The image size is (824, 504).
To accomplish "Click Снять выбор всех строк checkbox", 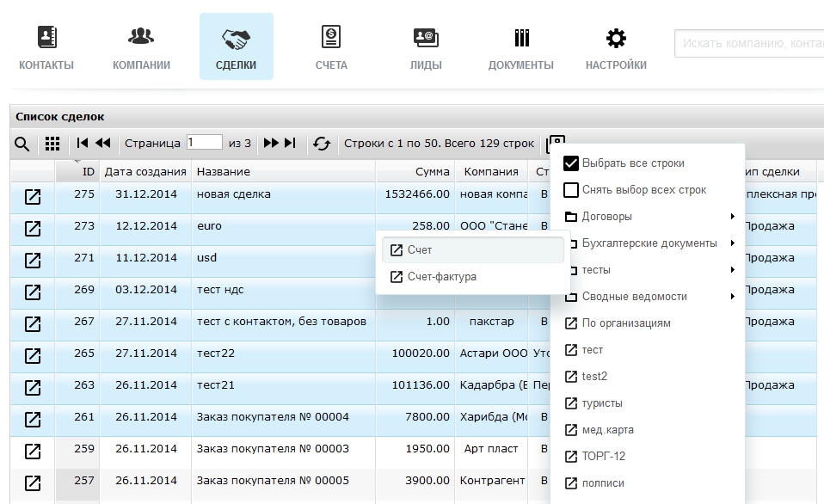I will click(x=571, y=190).
